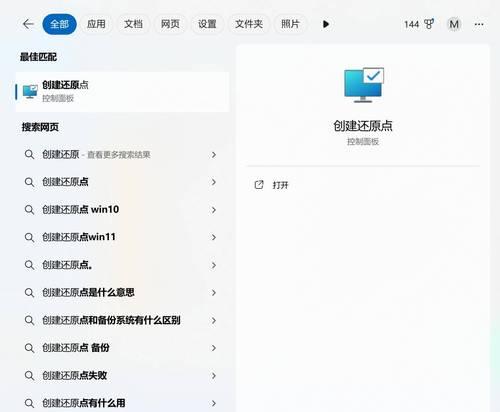
Task: Expand chevron next to 创建还原点失败
Action: [x=214, y=376]
